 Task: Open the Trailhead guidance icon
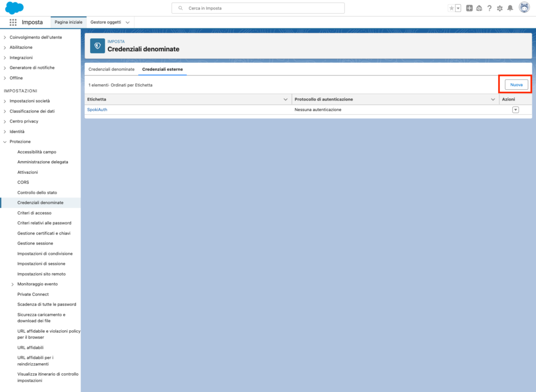479,8
